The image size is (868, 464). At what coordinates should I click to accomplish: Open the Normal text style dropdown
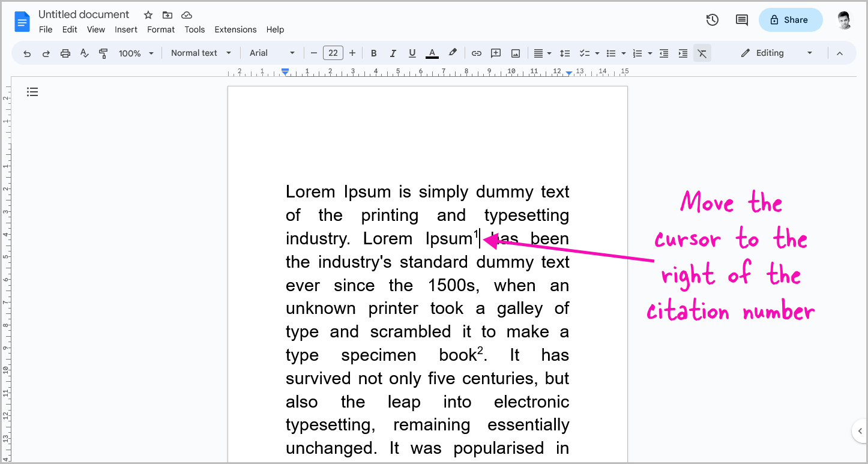point(200,53)
